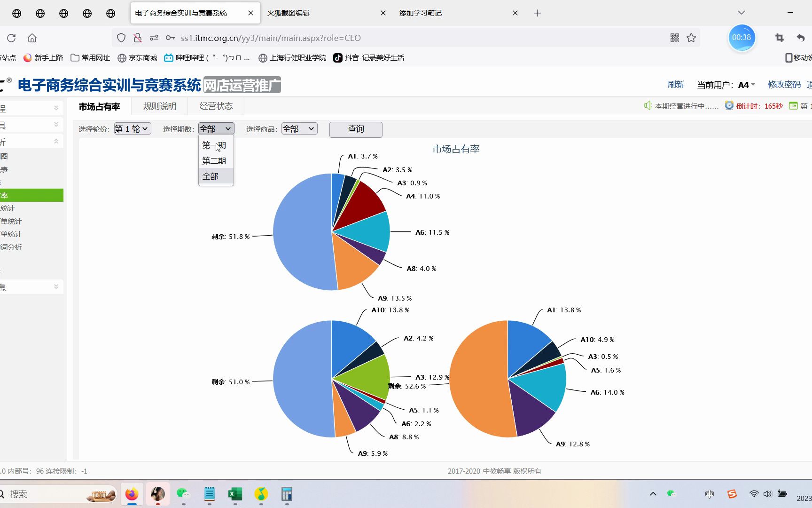Click the shield icon in the address bar
The width and height of the screenshot is (812, 508).
point(121,38)
